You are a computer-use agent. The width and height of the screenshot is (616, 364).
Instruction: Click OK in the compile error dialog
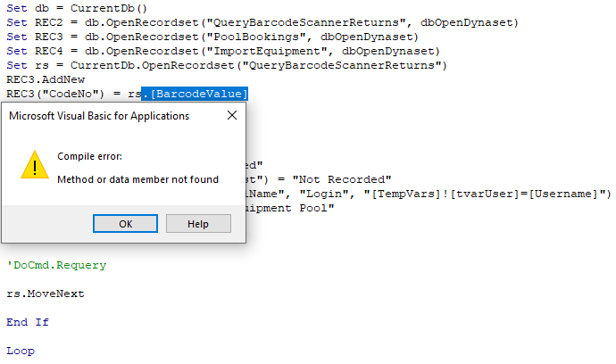125,224
